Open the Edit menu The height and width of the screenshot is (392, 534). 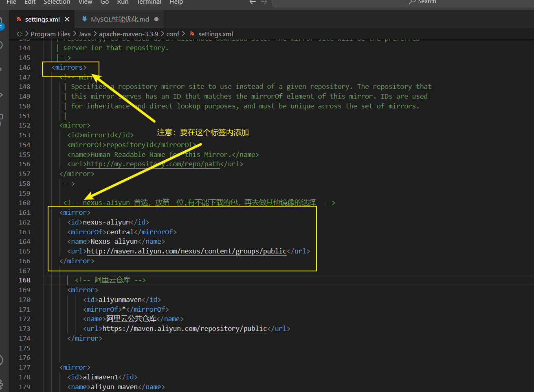pyautogui.click(x=30, y=2)
